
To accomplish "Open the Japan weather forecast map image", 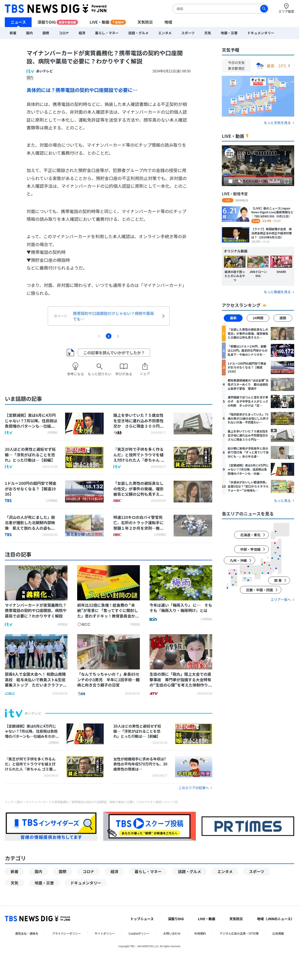I will [258, 96].
